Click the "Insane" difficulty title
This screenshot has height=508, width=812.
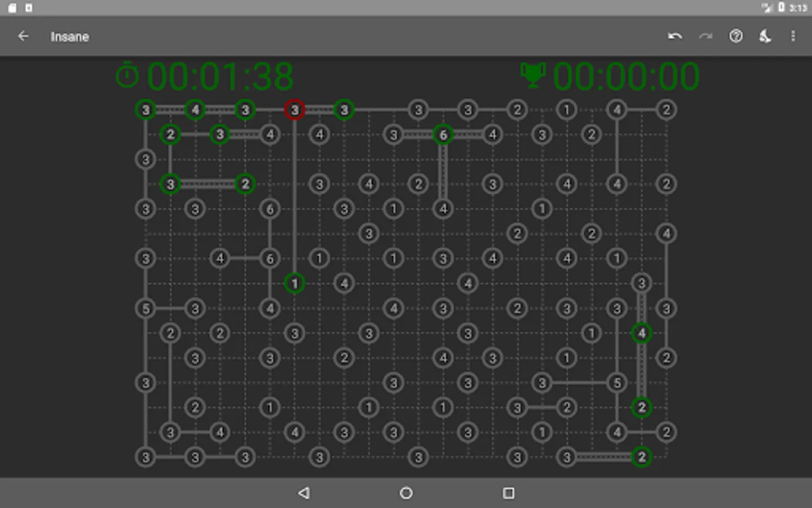[x=70, y=37]
